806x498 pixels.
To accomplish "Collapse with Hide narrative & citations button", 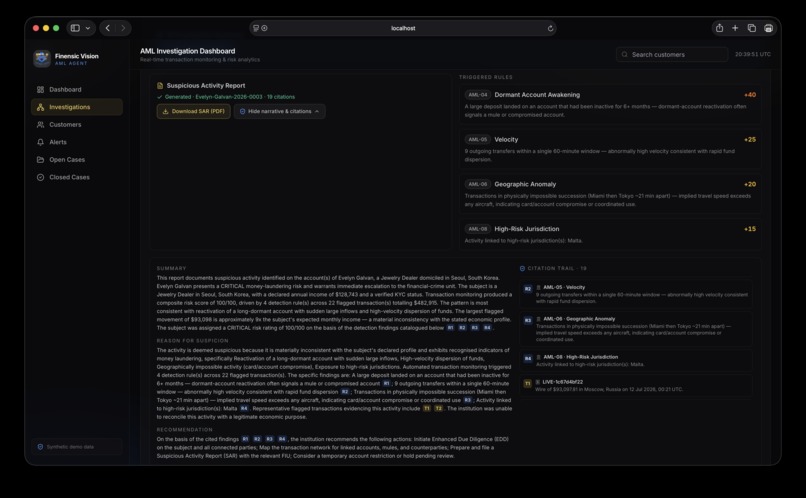I will [279, 111].
